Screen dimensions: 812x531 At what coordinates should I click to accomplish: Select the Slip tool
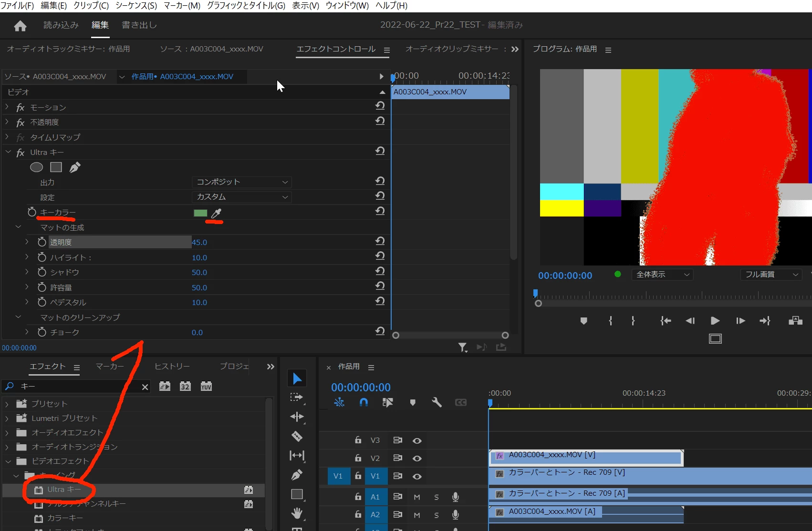(297, 456)
